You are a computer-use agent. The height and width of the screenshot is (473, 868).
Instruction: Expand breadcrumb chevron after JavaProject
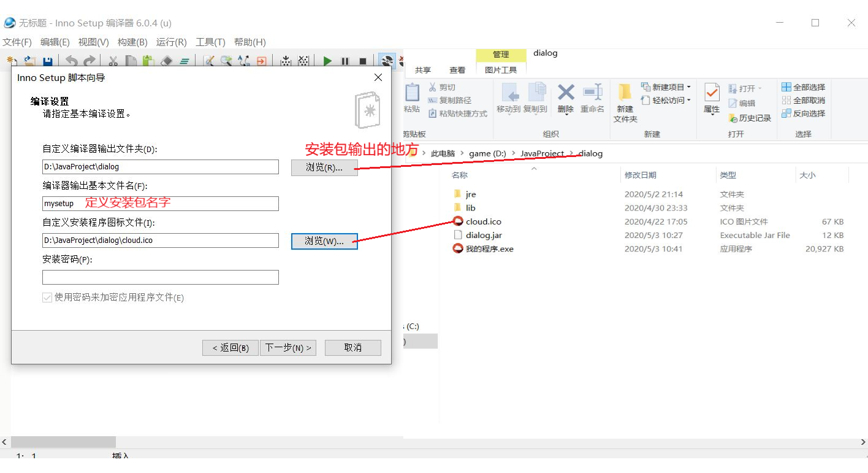tap(572, 153)
